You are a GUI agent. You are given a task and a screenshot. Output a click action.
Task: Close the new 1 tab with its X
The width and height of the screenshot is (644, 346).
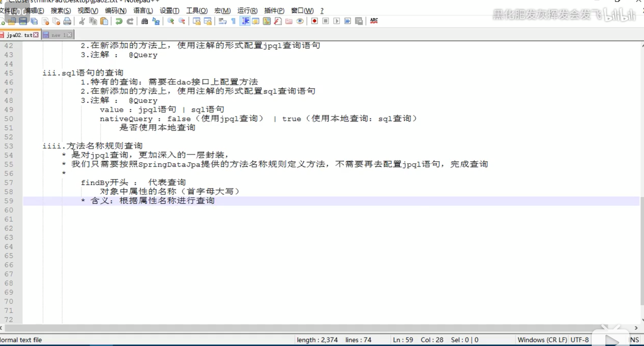point(69,35)
